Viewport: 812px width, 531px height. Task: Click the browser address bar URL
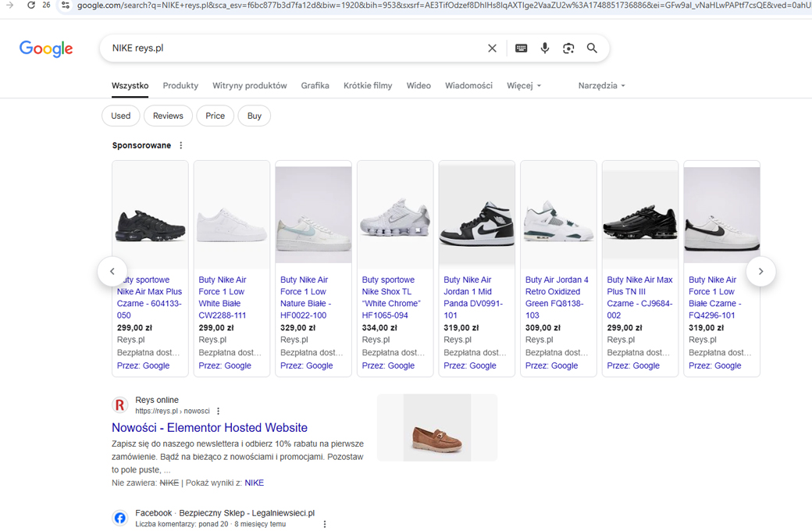tap(443, 5)
